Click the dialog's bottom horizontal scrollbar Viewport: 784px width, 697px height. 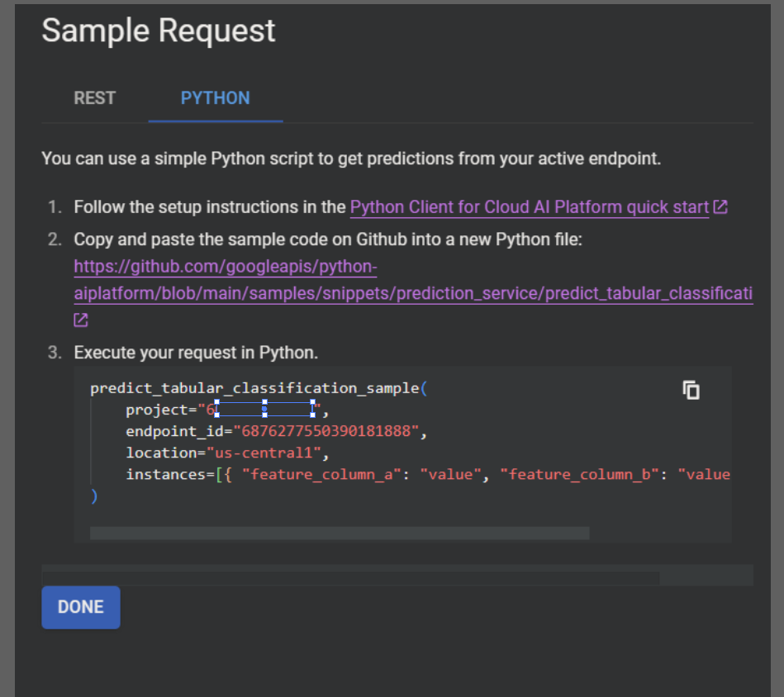(x=350, y=578)
